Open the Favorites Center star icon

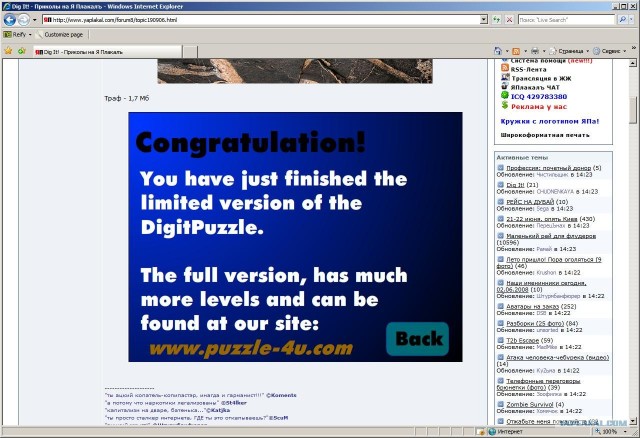8,51
